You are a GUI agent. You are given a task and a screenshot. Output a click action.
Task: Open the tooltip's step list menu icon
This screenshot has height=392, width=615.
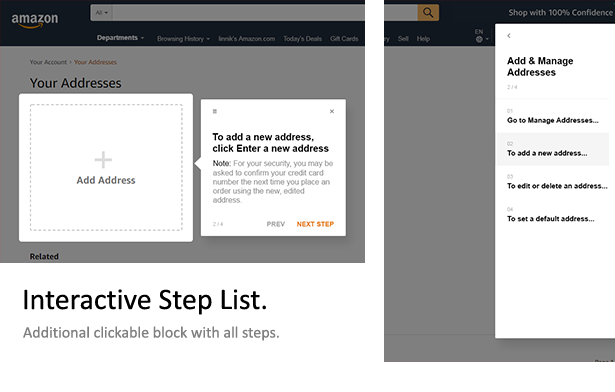[215, 111]
